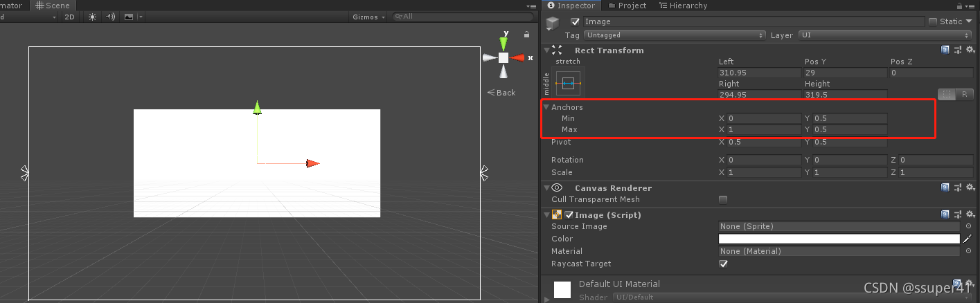Image resolution: width=980 pixels, height=303 pixels.
Task: Switch to the Hierarchy tab
Action: pyautogui.click(x=683, y=6)
